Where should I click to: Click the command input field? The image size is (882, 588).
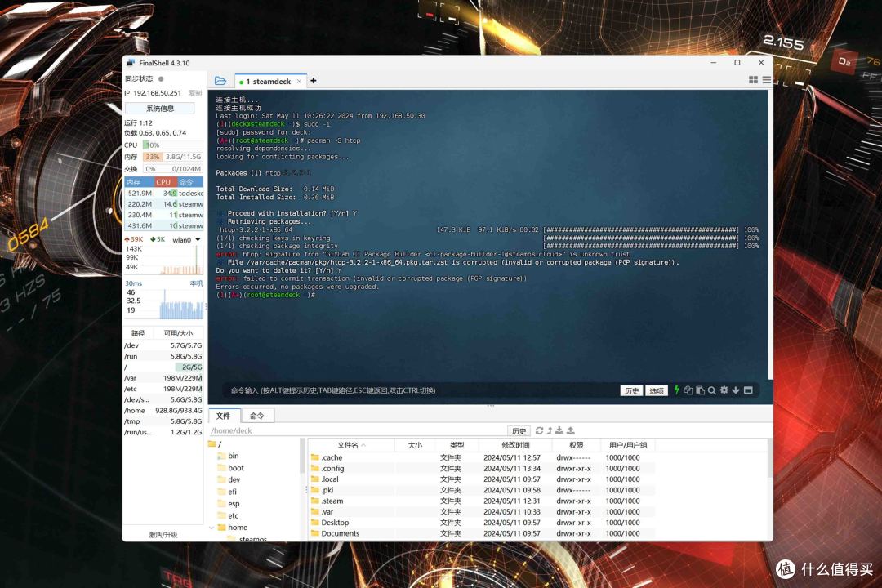point(422,390)
